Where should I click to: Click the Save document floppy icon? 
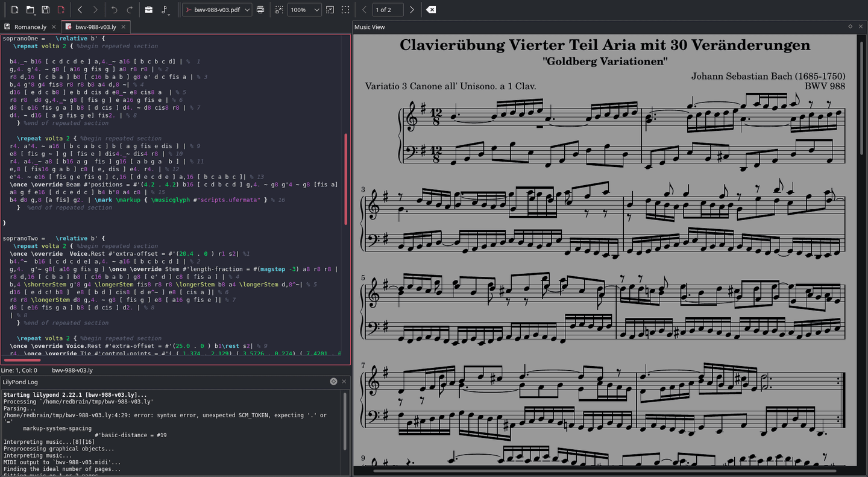[46, 10]
